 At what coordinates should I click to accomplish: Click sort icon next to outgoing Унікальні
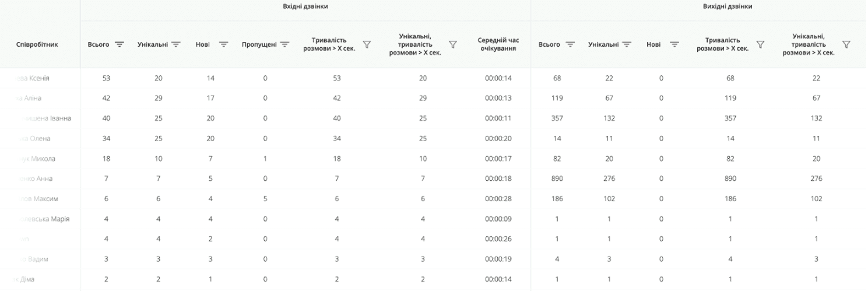coord(627,44)
